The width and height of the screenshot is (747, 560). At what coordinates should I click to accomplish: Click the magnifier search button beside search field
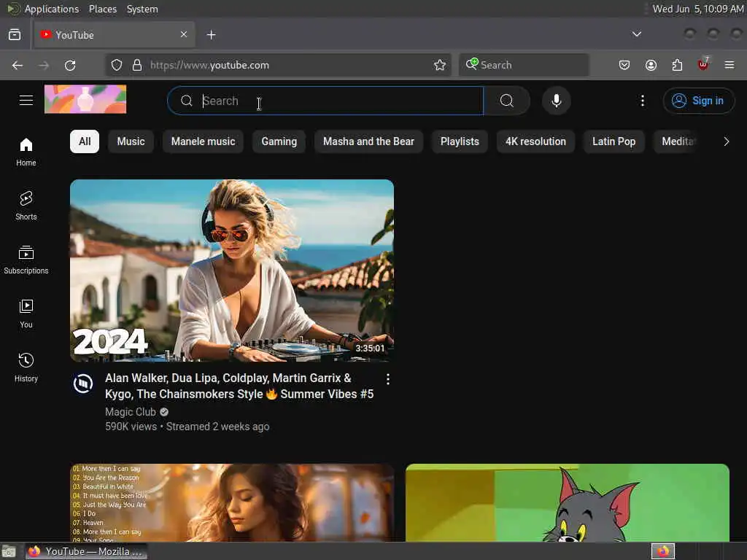click(x=506, y=101)
